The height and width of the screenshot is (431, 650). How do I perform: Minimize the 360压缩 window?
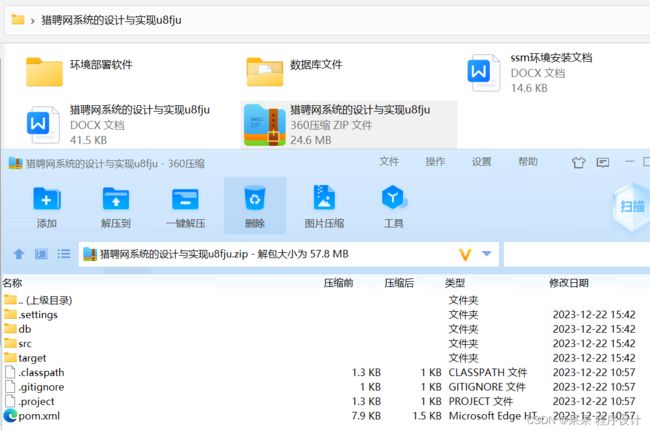point(630,161)
